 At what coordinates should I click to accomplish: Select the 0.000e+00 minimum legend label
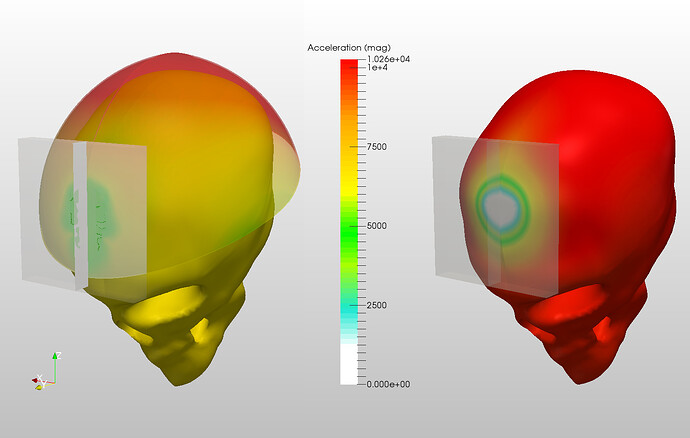coord(388,384)
